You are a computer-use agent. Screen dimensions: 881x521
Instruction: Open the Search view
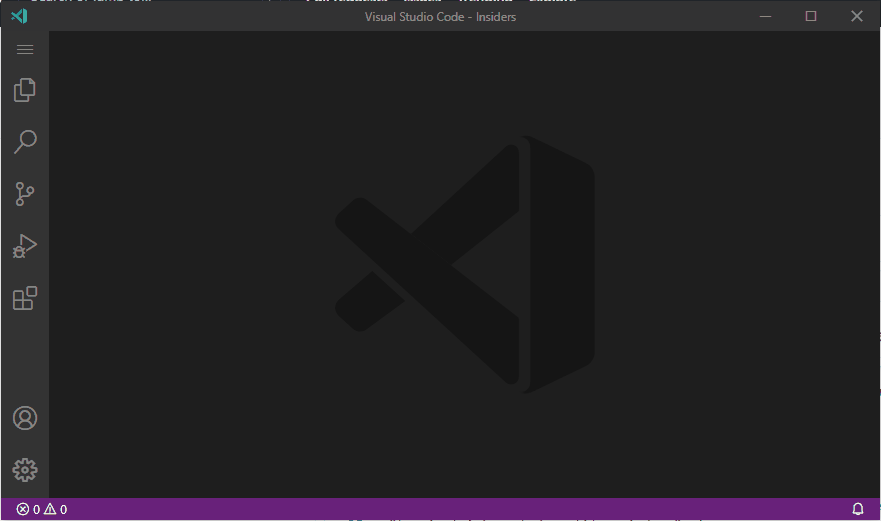[x=25, y=142]
